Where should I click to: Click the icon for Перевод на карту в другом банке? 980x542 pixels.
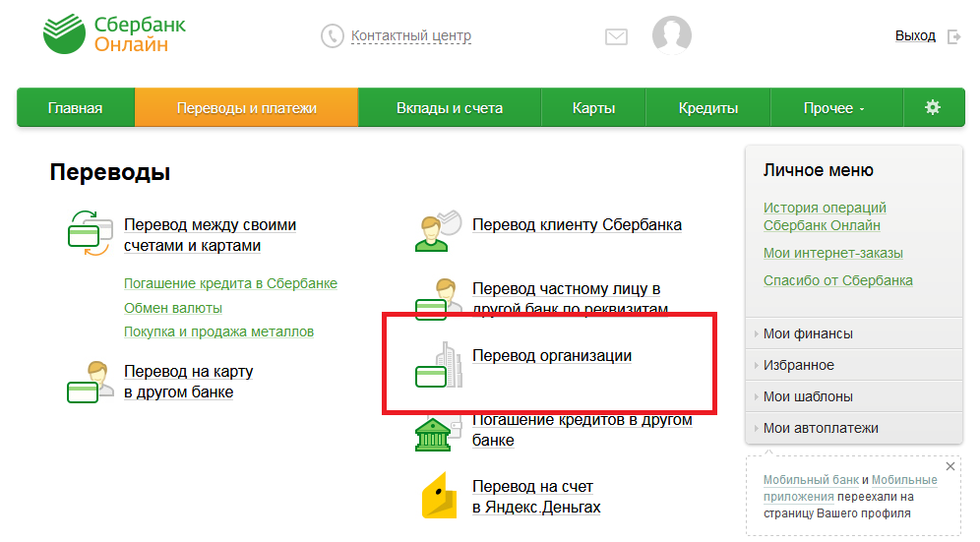tap(90, 382)
